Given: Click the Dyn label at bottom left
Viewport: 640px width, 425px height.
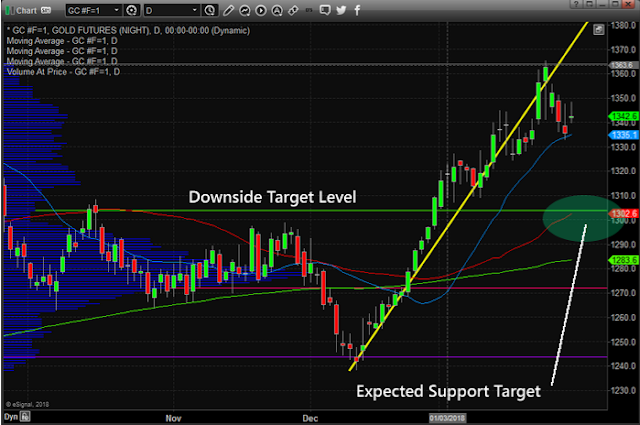Looking at the screenshot, I should click(11, 417).
